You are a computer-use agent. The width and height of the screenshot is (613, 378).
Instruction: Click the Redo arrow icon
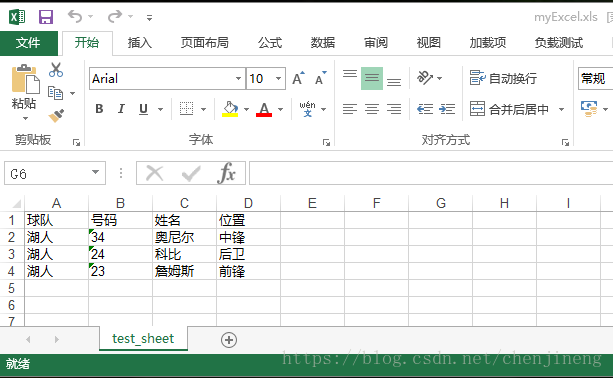115,16
